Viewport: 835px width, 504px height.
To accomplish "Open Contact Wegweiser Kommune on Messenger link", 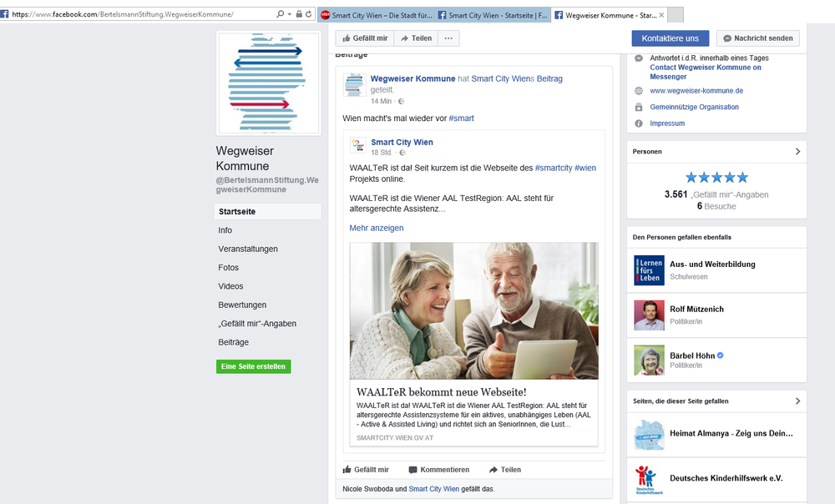I will [x=706, y=72].
